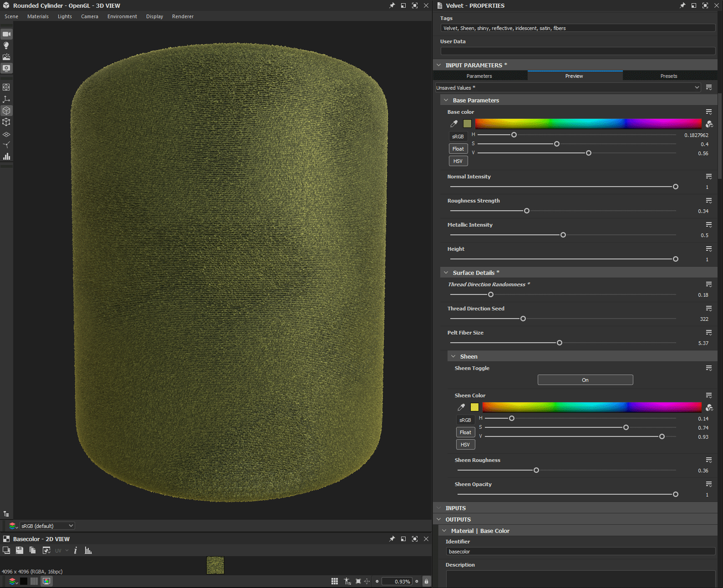Image resolution: width=723 pixels, height=588 pixels.
Task: Click the Metallic Intensity slider handle
Action: 563,235
